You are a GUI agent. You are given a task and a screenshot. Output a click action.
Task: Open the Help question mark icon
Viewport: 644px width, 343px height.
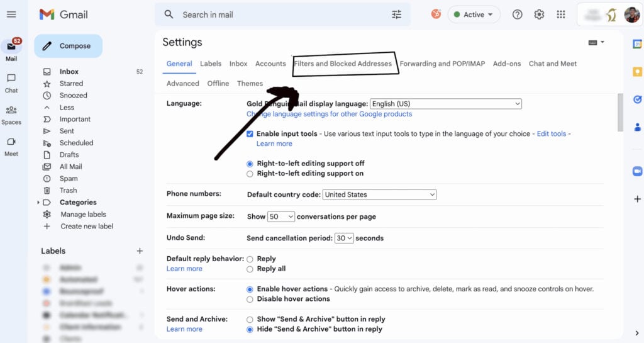click(x=517, y=14)
